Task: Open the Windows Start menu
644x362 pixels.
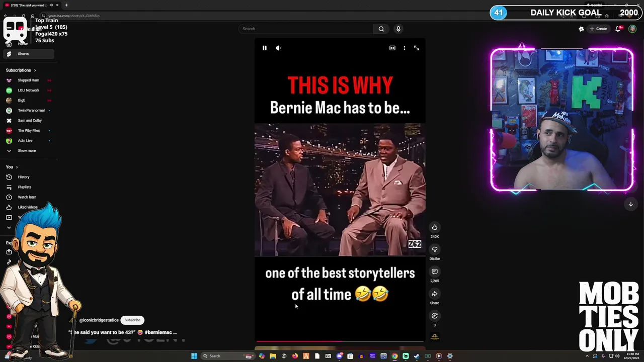Action: (x=194, y=356)
